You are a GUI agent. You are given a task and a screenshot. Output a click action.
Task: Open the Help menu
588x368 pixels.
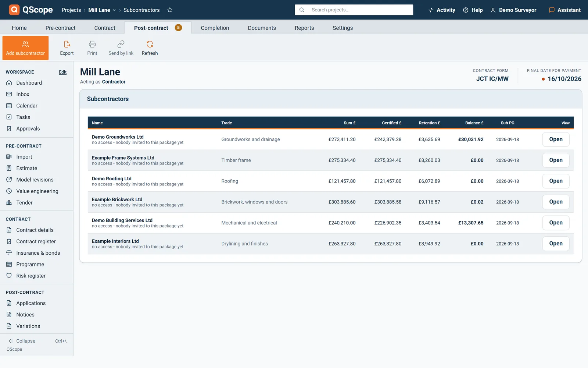tap(473, 10)
